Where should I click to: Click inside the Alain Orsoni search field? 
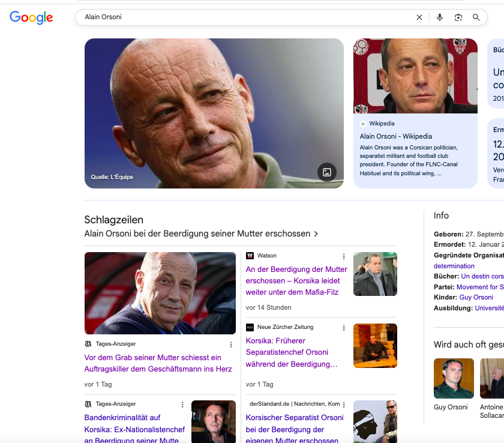pos(240,17)
